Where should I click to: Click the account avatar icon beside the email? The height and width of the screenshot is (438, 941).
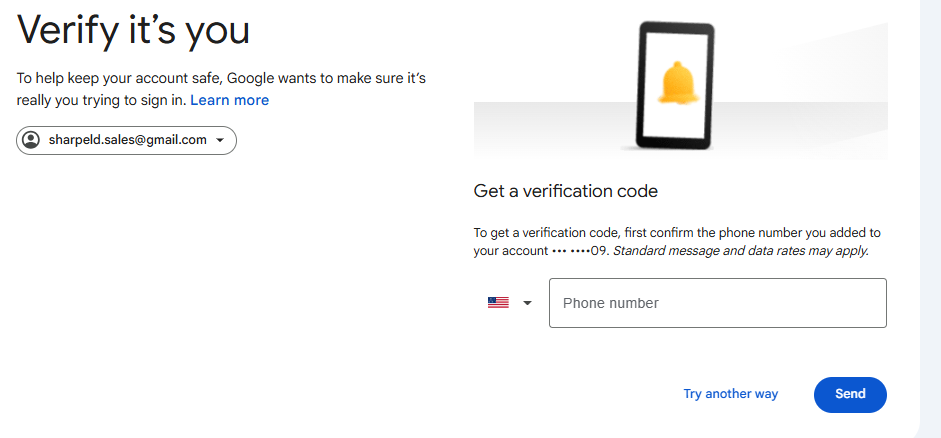pos(30,140)
